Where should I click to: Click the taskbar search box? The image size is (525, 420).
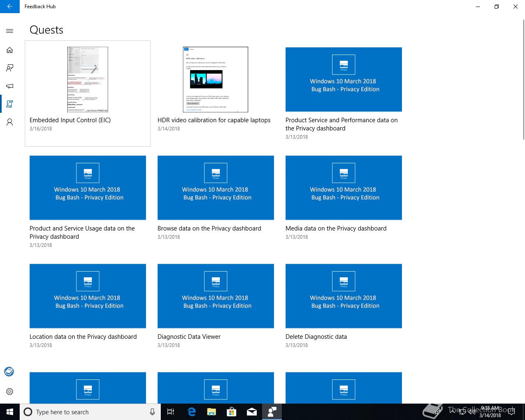pos(90,412)
